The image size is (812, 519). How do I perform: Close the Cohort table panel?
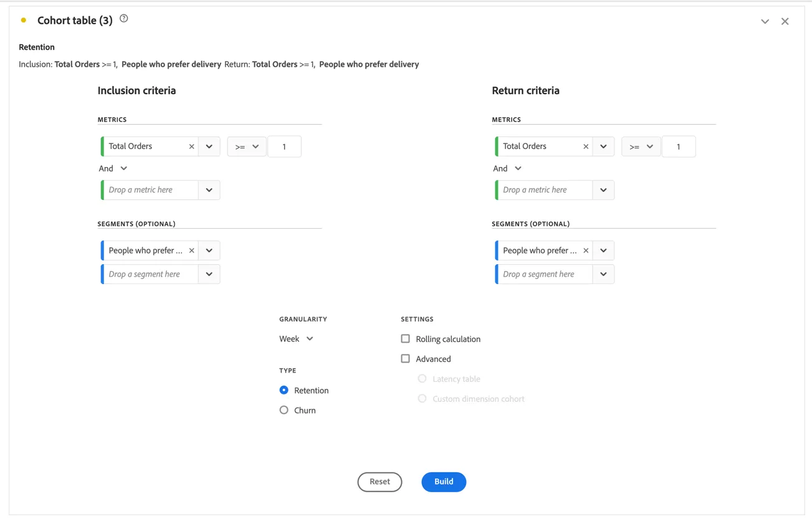785,21
